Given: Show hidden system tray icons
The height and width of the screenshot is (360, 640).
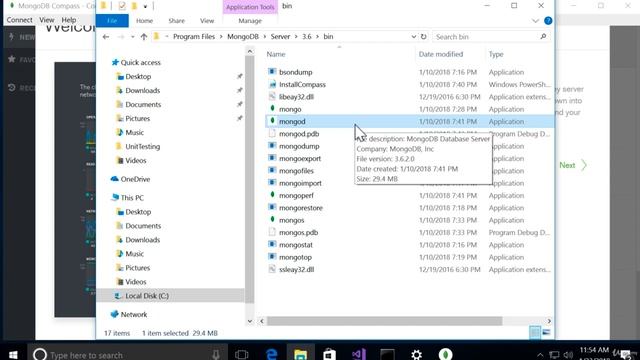Looking at the screenshot, I should pyautogui.click(x=540, y=355).
